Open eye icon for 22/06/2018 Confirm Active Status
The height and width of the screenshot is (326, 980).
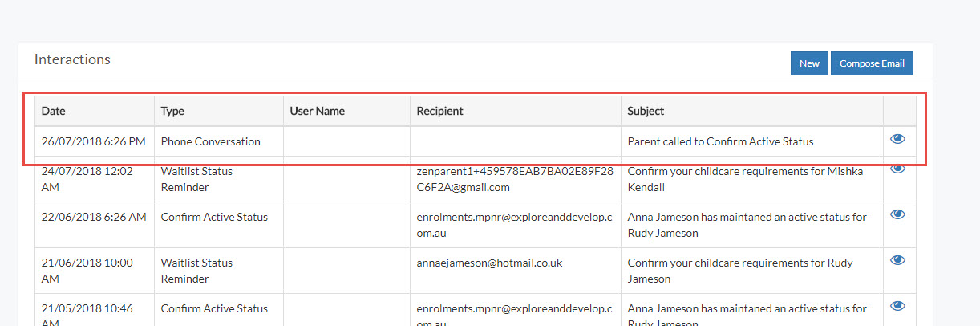(897, 214)
